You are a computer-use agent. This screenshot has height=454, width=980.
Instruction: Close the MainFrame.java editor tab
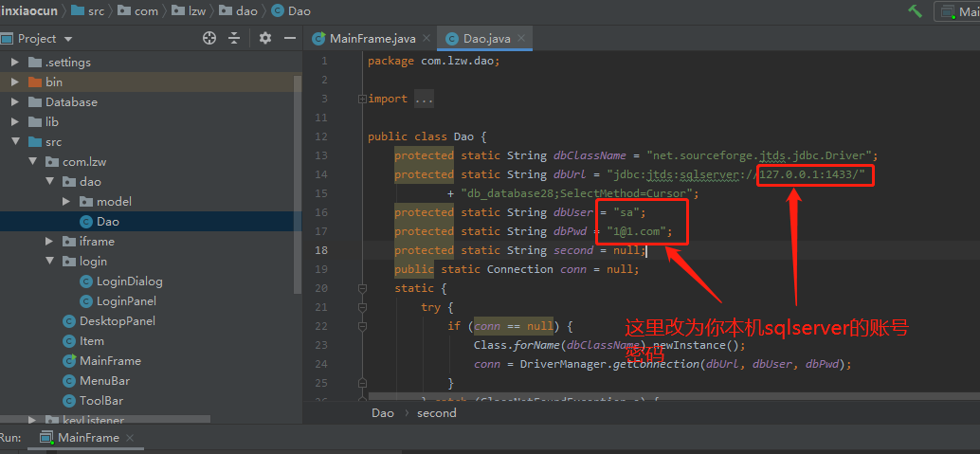click(x=426, y=38)
